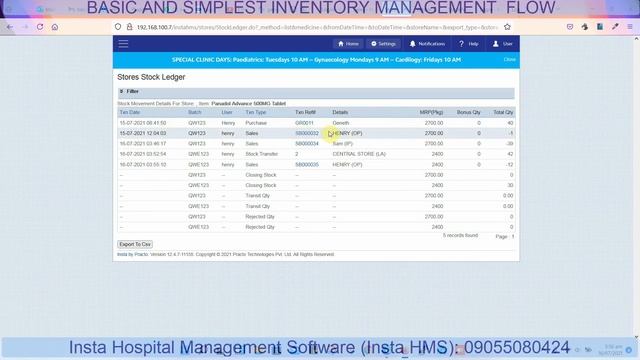Open sales bill SB000035 link

point(307,164)
